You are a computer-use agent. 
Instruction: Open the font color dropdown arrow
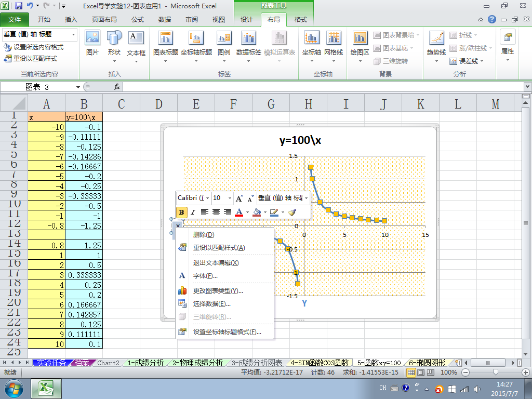pos(247,212)
